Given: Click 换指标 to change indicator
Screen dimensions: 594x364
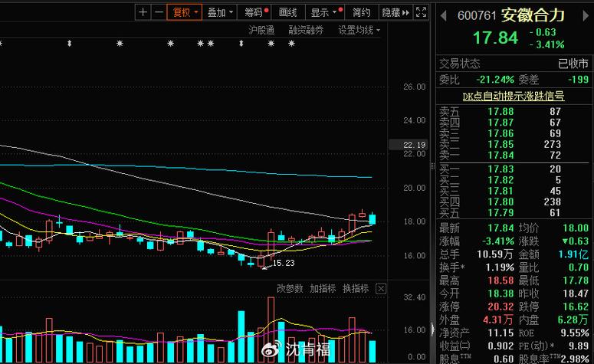Looking at the screenshot, I should [x=356, y=289].
